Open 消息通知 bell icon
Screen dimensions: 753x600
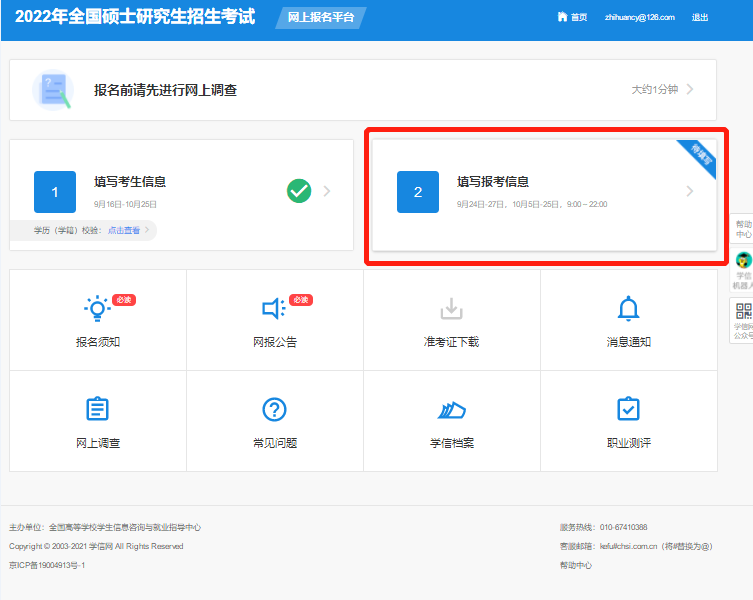(x=628, y=309)
